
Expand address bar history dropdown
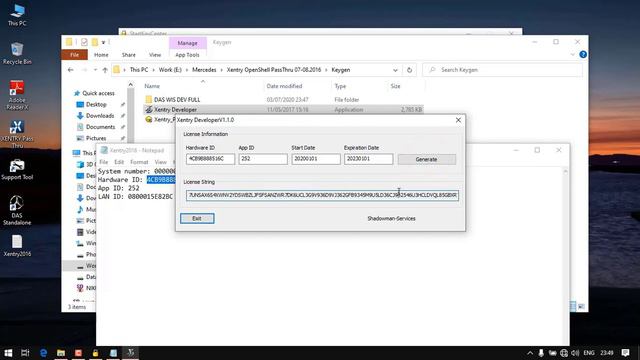coord(395,70)
